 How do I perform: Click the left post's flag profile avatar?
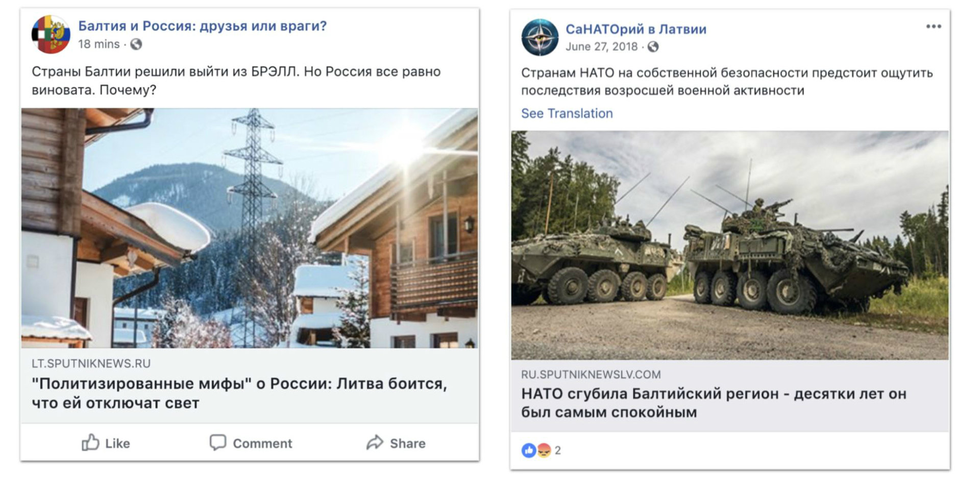pyautogui.click(x=51, y=34)
